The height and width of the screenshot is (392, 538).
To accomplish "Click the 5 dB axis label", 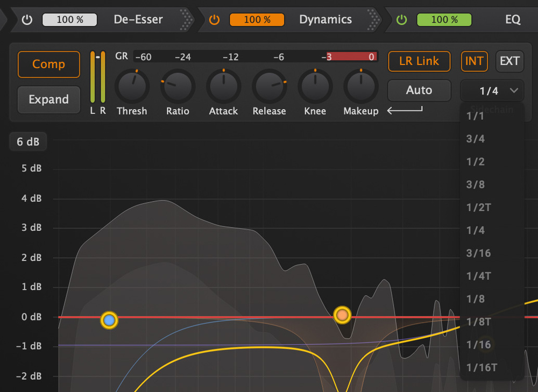I will click(32, 168).
